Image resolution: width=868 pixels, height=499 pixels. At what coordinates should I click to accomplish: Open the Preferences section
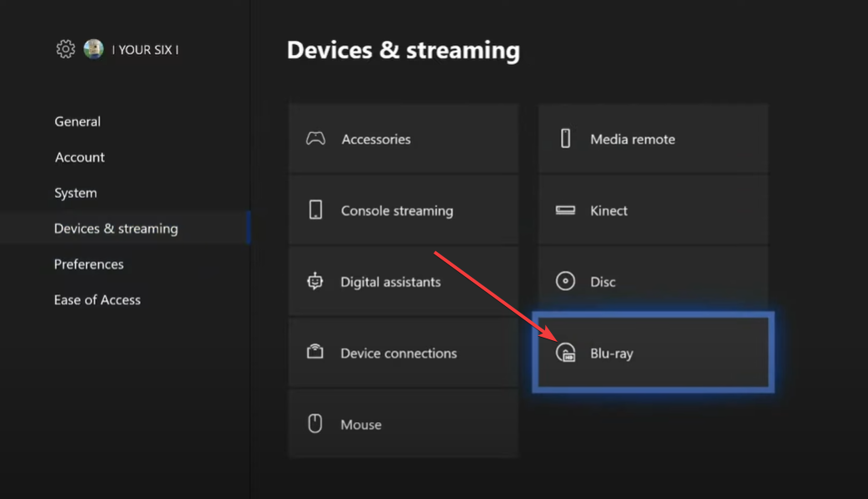pyautogui.click(x=88, y=264)
